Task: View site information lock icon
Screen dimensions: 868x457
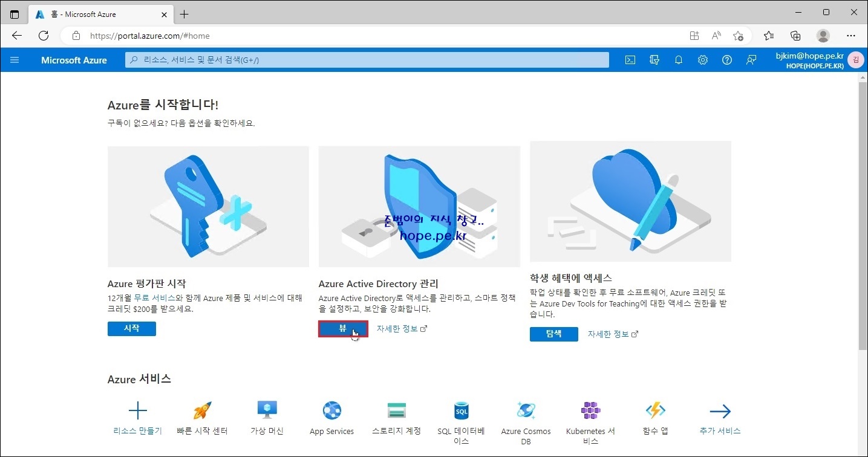Action: click(76, 36)
